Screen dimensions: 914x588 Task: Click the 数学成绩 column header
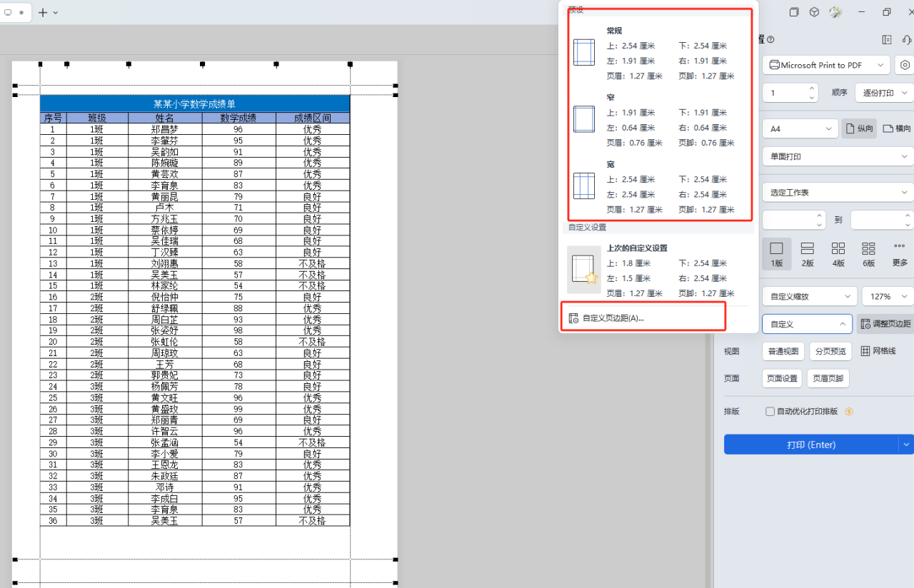tap(238, 118)
